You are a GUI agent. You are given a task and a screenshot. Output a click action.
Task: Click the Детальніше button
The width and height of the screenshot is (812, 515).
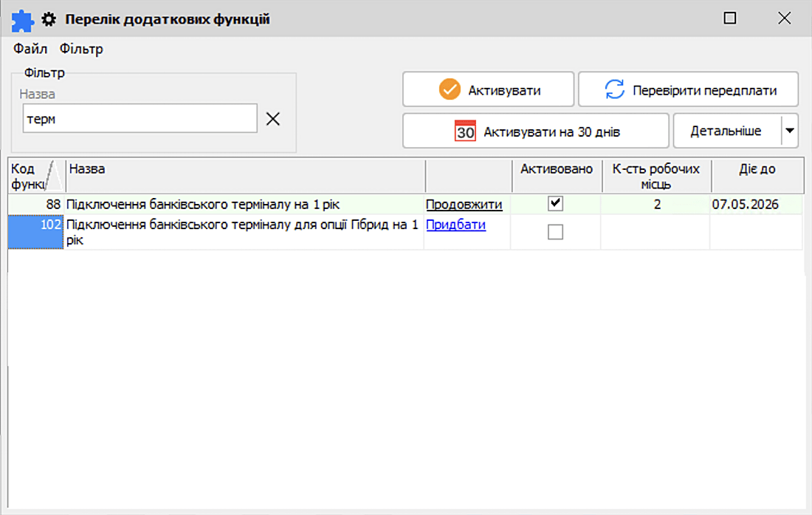tap(726, 131)
